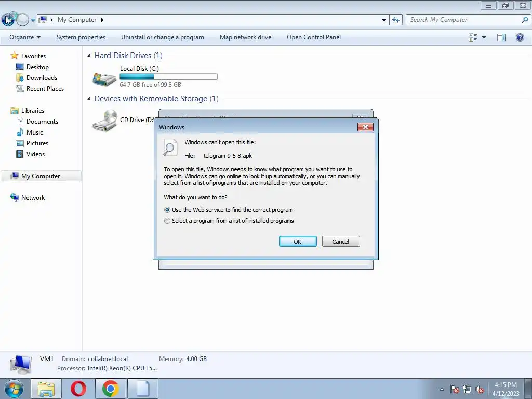Expand the address bar history dropdown

384,20
